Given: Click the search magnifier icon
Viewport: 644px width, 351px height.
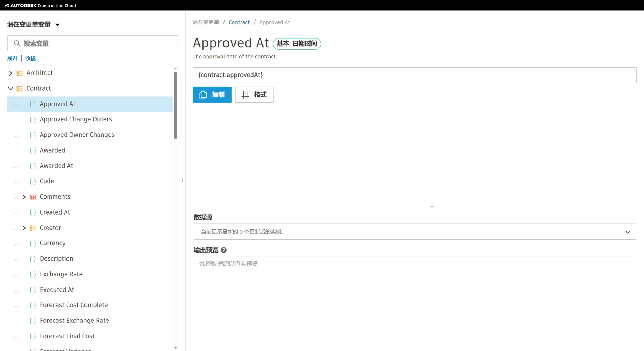Looking at the screenshot, I should [x=17, y=44].
